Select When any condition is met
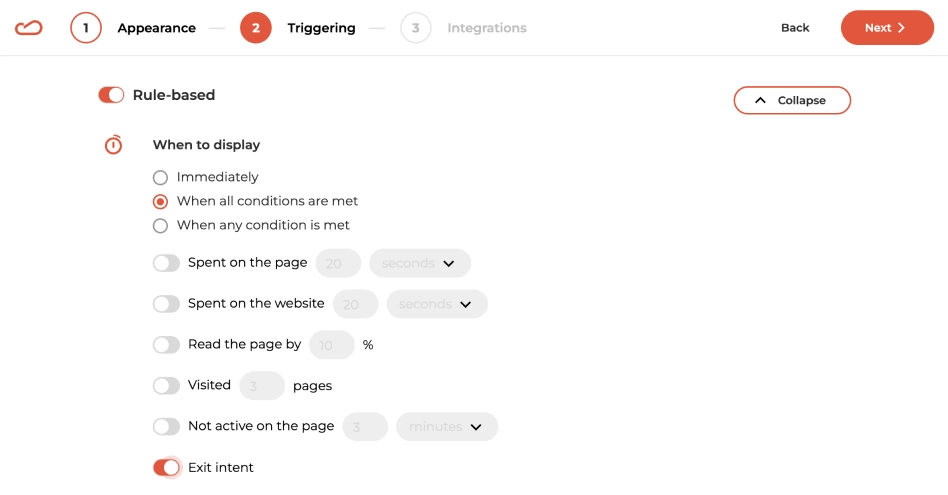 click(160, 225)
